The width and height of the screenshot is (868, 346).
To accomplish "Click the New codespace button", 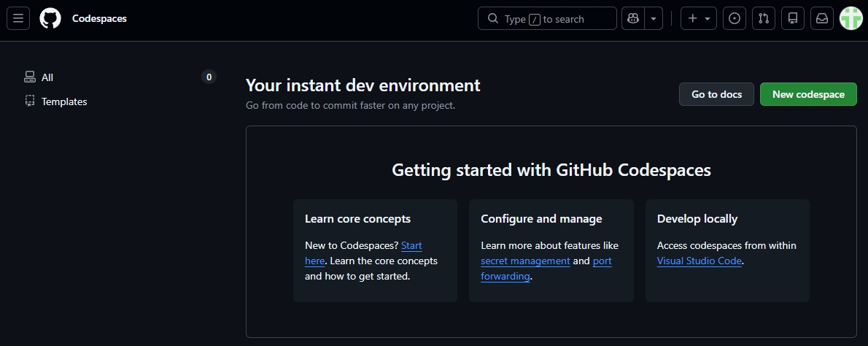I will tap(808, 94).
